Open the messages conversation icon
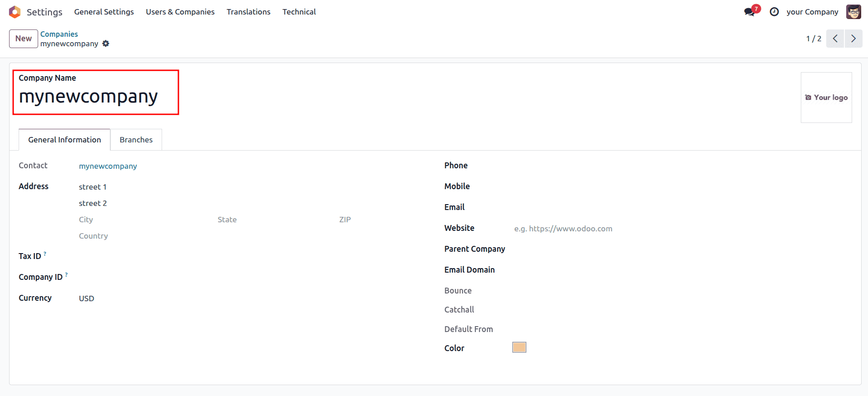Image resolution: width=868 pixels, height=396 pixels. (x=749, y=12)
